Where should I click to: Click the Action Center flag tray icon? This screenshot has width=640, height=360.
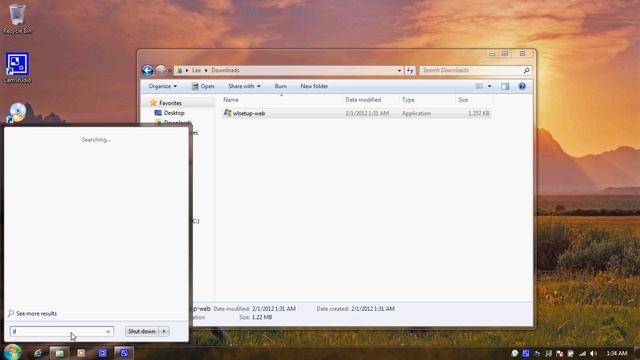560,353
